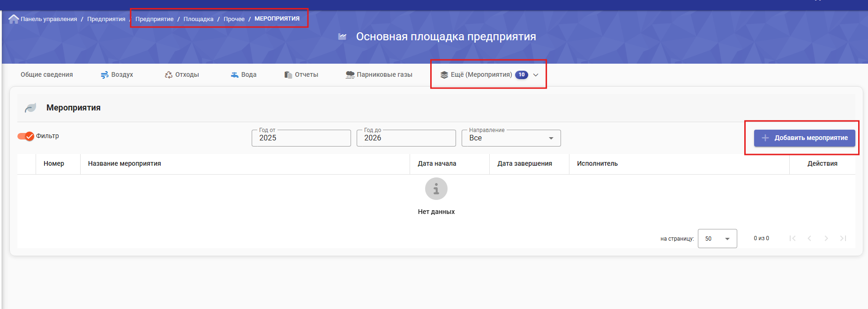868x309 pixels.
Task: Open Прочее breadcrumb link
Action: 234,19
